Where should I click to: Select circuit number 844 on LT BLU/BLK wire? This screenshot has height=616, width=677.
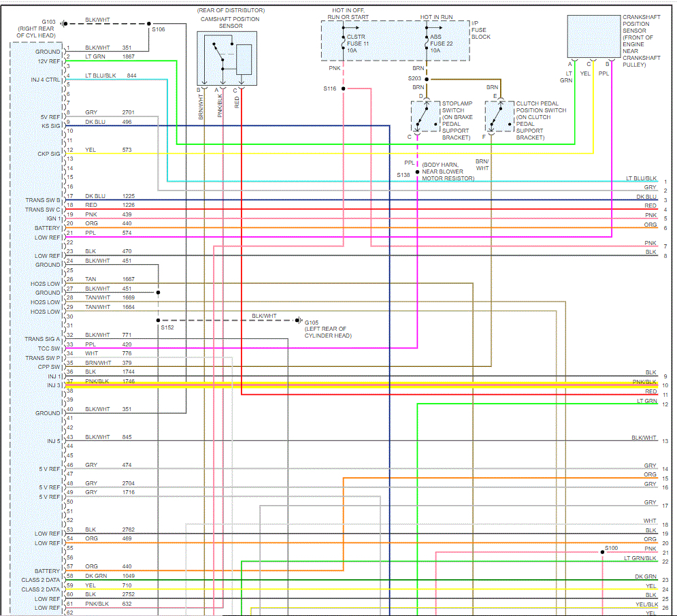(132, 76)
